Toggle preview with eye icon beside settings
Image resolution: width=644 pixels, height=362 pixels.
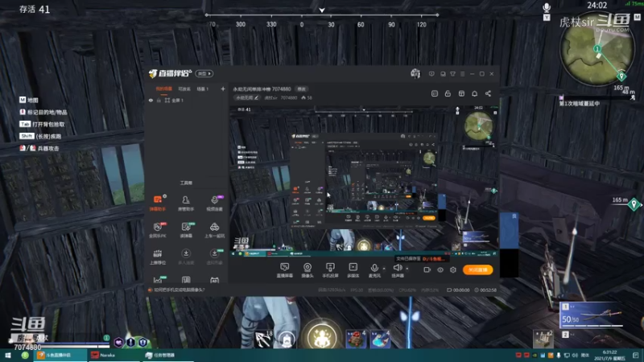click(440, 269)
